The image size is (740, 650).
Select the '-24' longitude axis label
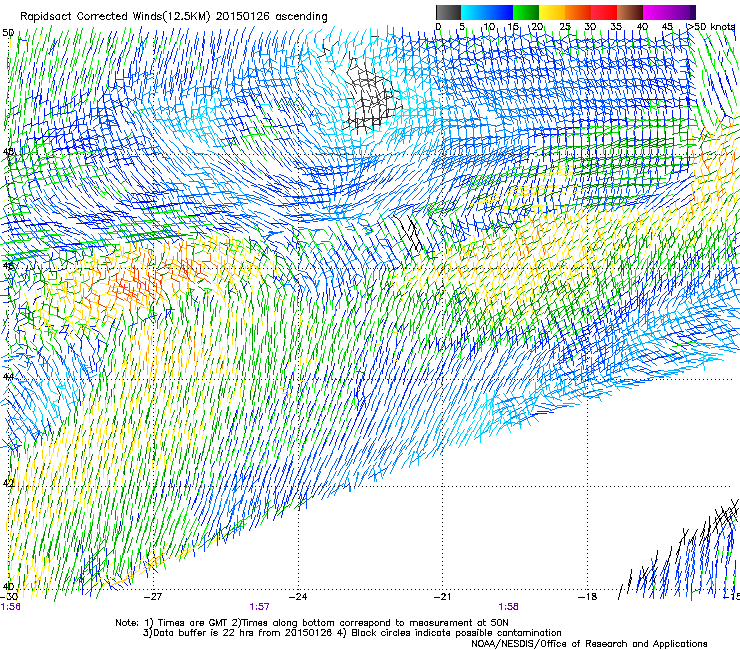pos(297,596)
